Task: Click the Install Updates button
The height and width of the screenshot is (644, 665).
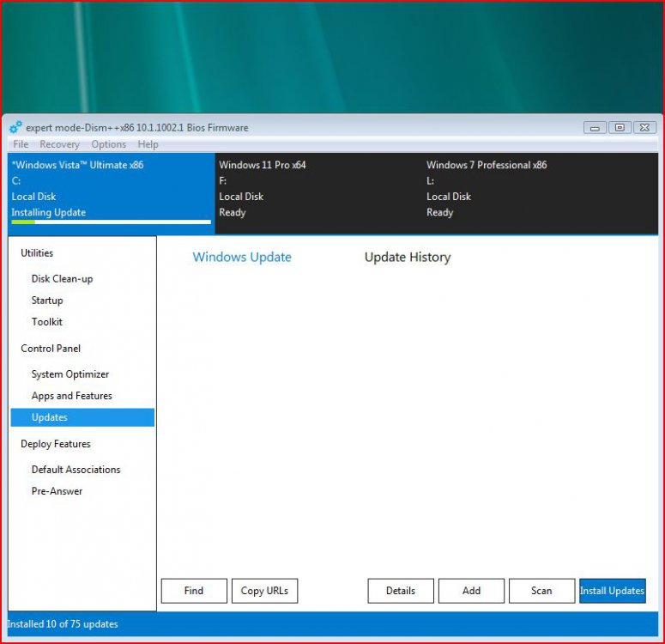Action: click(613, 591)
